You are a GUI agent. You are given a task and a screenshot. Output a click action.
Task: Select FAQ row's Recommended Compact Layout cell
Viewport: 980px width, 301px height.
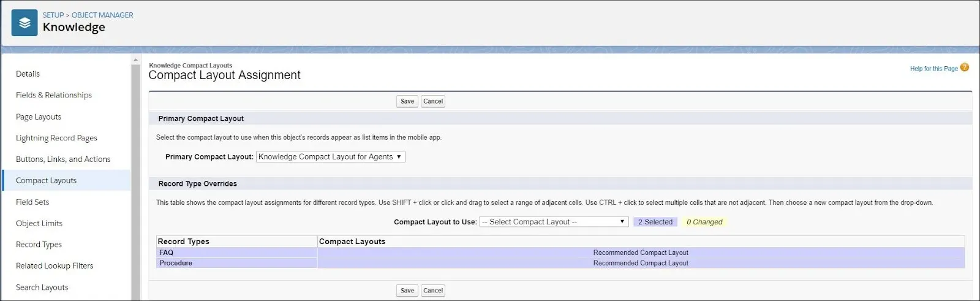pyautogui.click(x=641, y=253)
